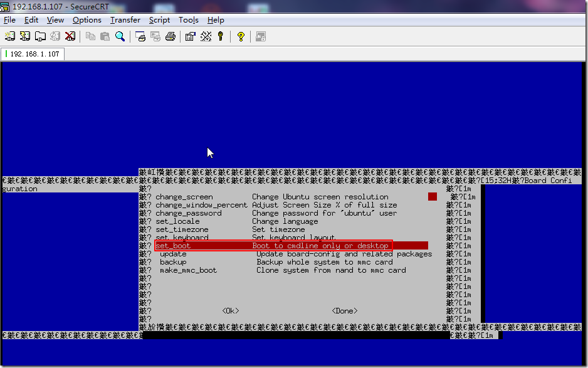Click 'Change Ubuntu screen resolution' description
Screen dimensions: 588x368
point(320,197)
